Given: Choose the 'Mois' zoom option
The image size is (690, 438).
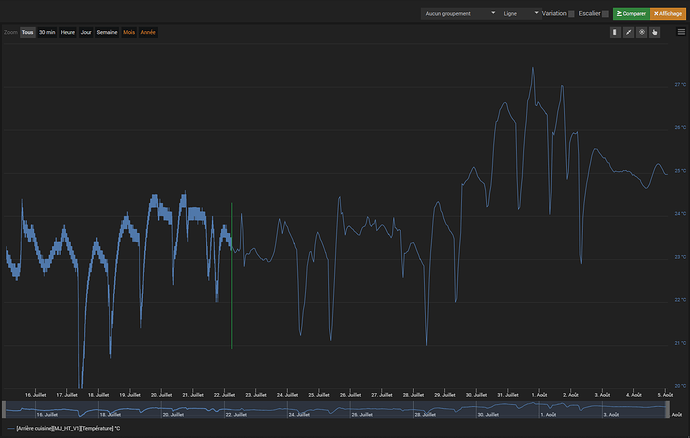Looking at the screenshot, I should 129,32.
